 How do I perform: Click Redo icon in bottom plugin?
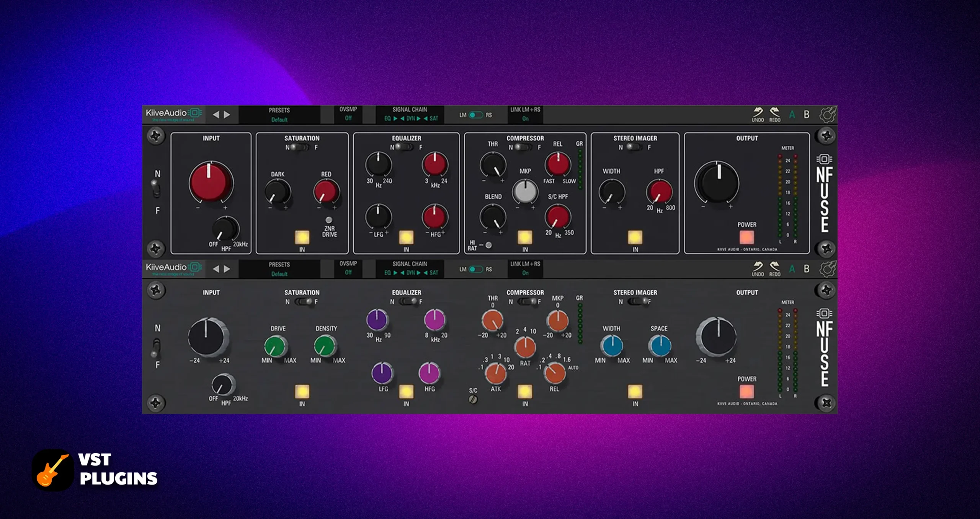(x=775, y=269)
